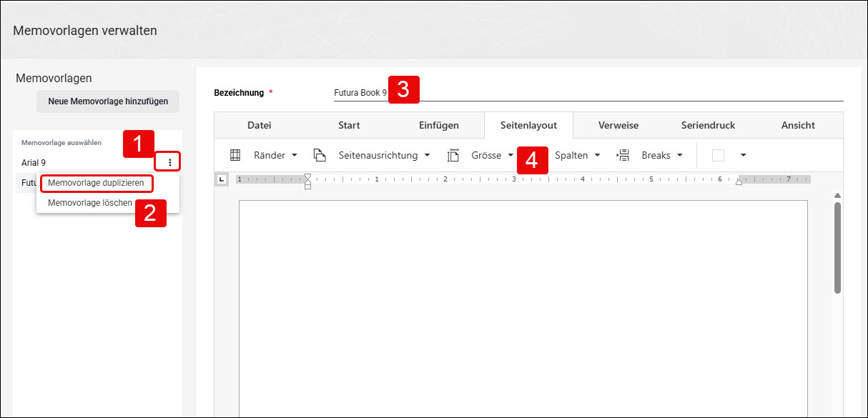This screenshot has height=418, width=868.
Task: Expand the Spalten dropdown
Action: (597, 155)
